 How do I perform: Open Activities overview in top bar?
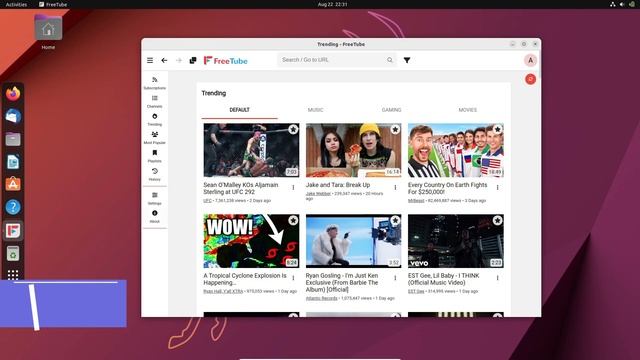(x=16, y=4)
